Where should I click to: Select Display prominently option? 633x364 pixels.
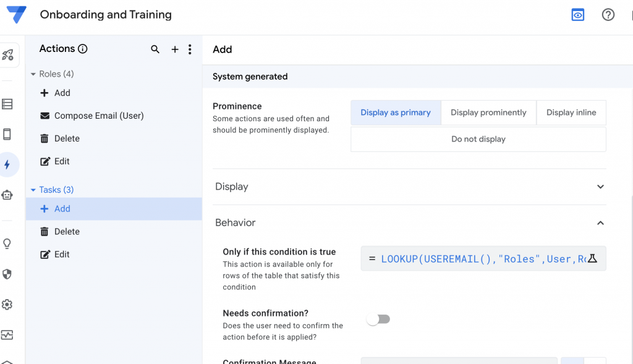pyautogui.click(x=488, y=112)
